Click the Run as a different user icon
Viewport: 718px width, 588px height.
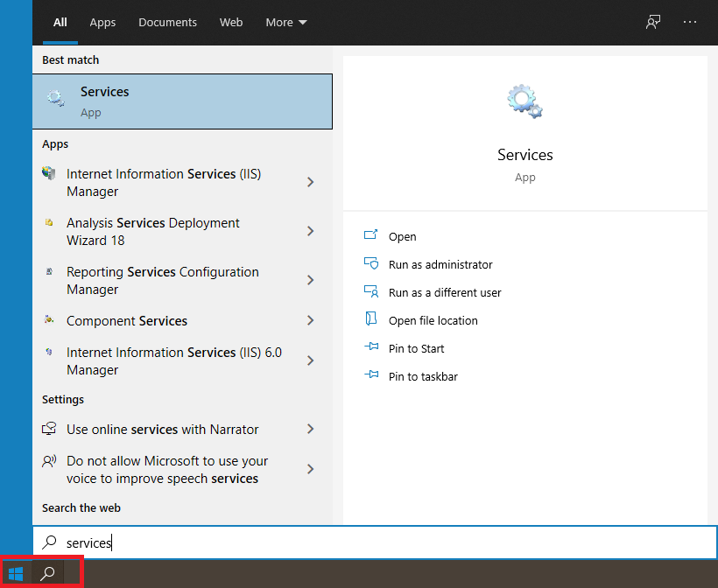click(x=371, y=291)
